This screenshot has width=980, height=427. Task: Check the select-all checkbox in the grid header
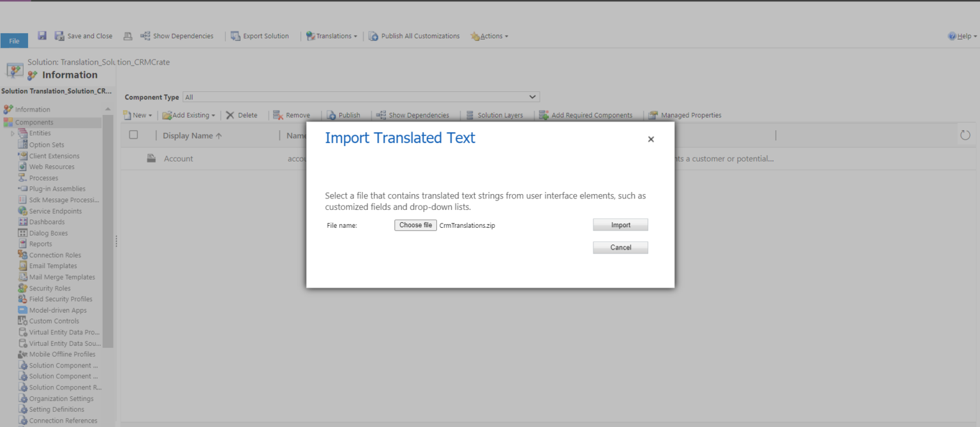[x=133, y=135]
